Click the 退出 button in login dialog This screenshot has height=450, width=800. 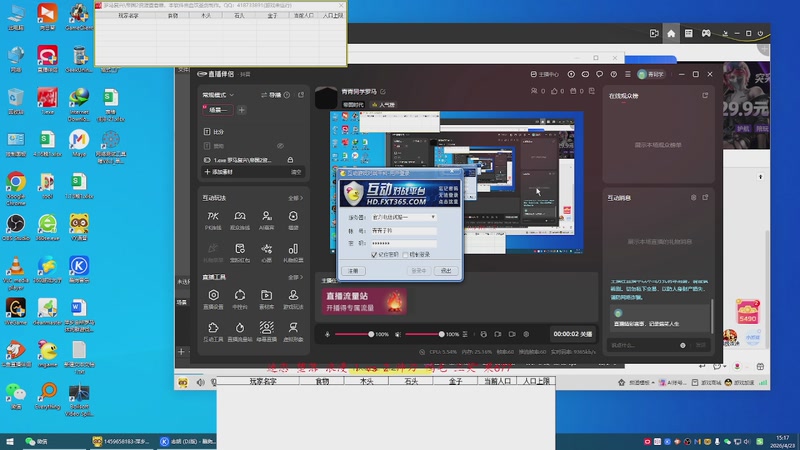click(x=446, y=270)
